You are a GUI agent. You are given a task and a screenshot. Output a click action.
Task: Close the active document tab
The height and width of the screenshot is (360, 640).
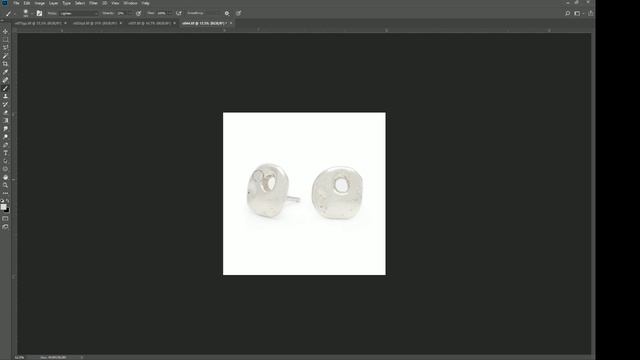click(x=231, y=23)
